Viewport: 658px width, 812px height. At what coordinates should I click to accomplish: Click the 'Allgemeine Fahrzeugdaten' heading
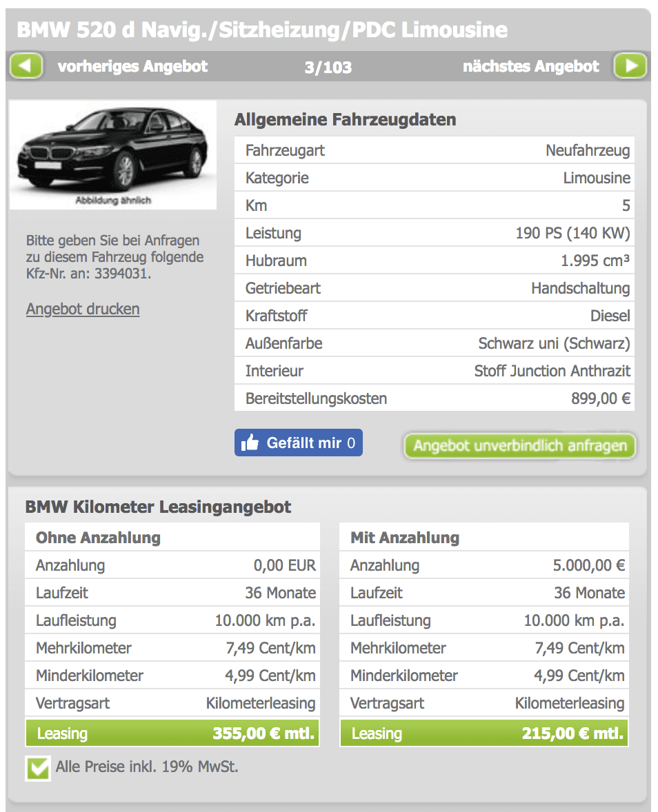[345, 120]
